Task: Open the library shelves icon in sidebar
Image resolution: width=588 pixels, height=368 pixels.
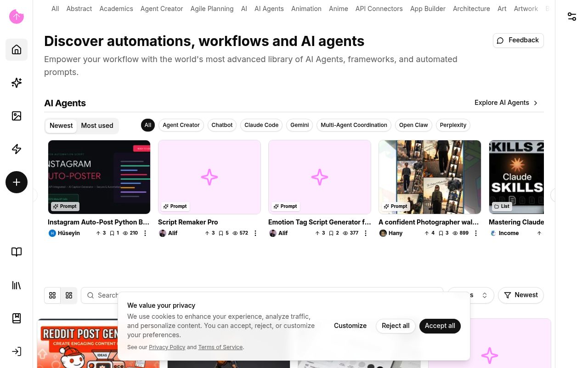Action: 17,285
